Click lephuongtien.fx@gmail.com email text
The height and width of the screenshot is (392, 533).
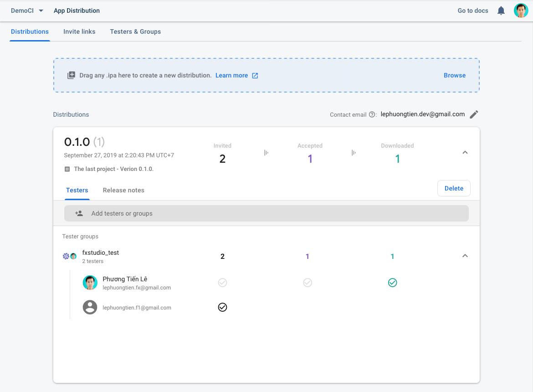(137, 288)
